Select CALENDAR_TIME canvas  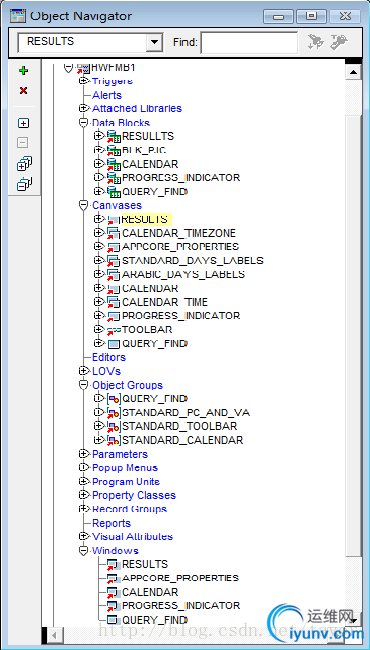pos(165,302)
